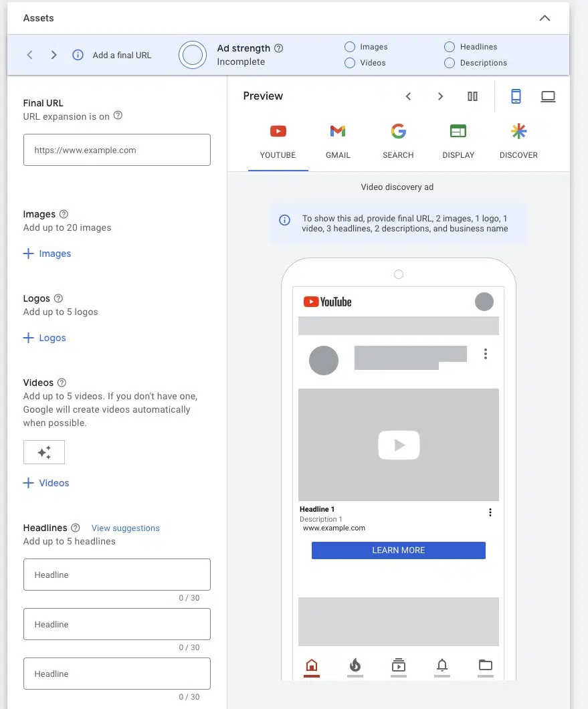
Task: Switch to the GMAIL preview tab
Action: (337, 139)
